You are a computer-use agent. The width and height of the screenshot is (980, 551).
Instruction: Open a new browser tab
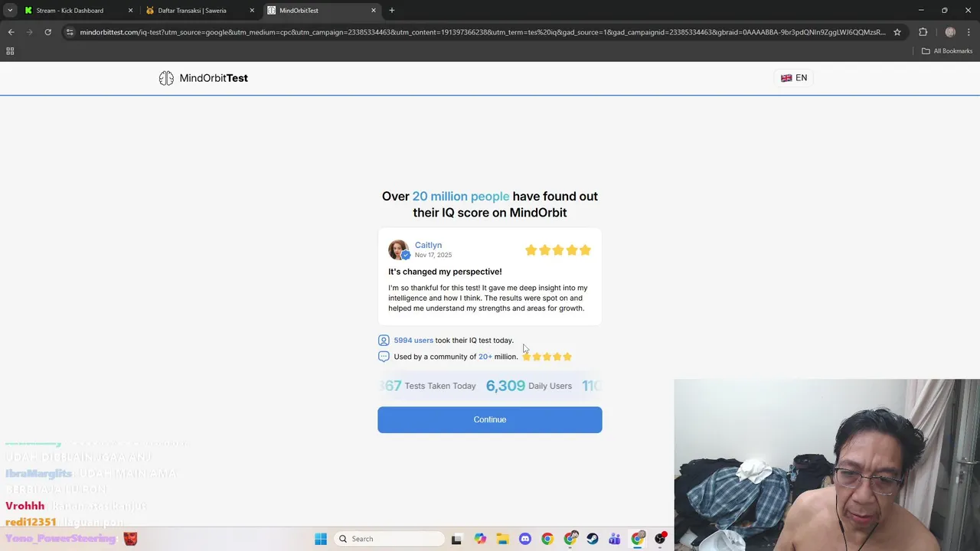(392, 11)
